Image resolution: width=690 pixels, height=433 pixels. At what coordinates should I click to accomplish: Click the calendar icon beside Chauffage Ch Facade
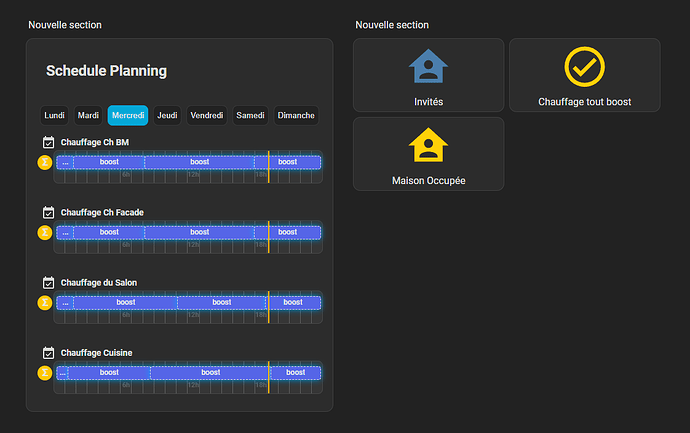tap(48, 212)
